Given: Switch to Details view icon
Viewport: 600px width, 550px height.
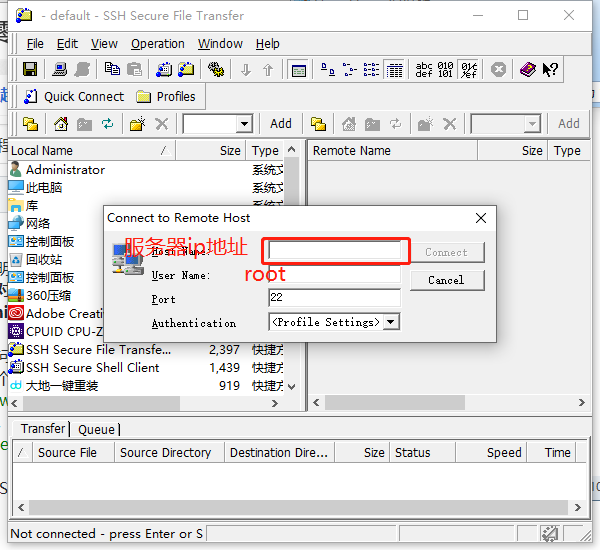Looking at the screenshot, I should tap(394, 70).
